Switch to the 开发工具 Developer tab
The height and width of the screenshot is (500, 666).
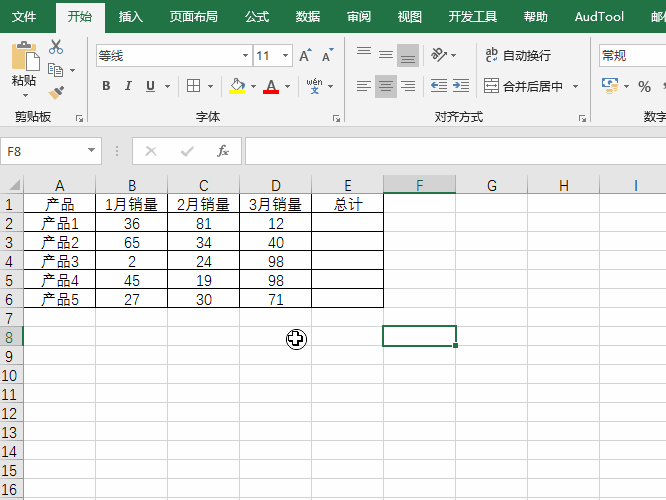click(x=473, y=17)
